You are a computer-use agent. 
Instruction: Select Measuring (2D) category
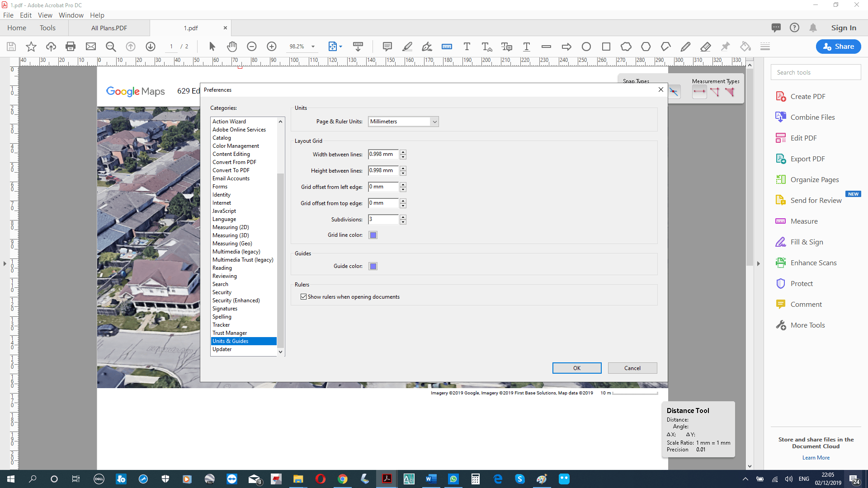pyautogui.click(x=231, y=227)
